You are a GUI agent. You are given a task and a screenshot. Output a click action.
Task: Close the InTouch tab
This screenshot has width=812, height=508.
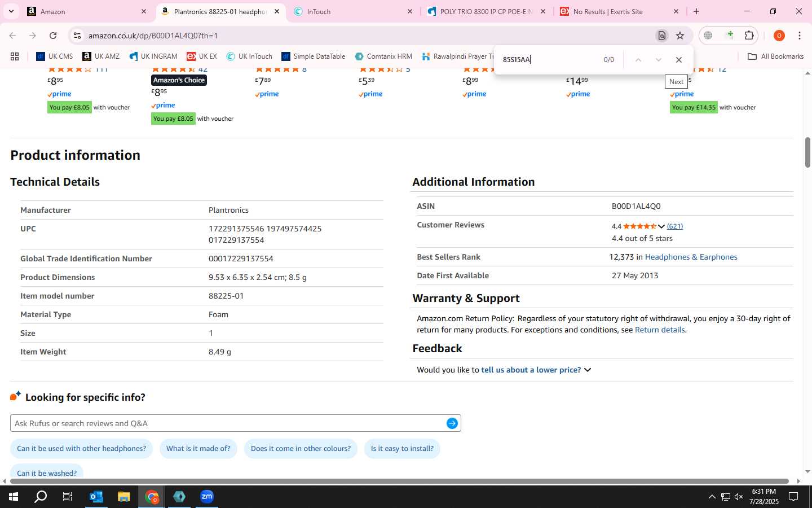tap(410, 11)
